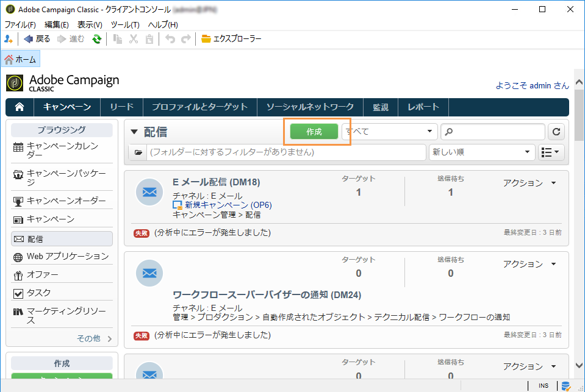585x392 pixels.
Task: Open the ファイル(F) menu
Action: 20,24
